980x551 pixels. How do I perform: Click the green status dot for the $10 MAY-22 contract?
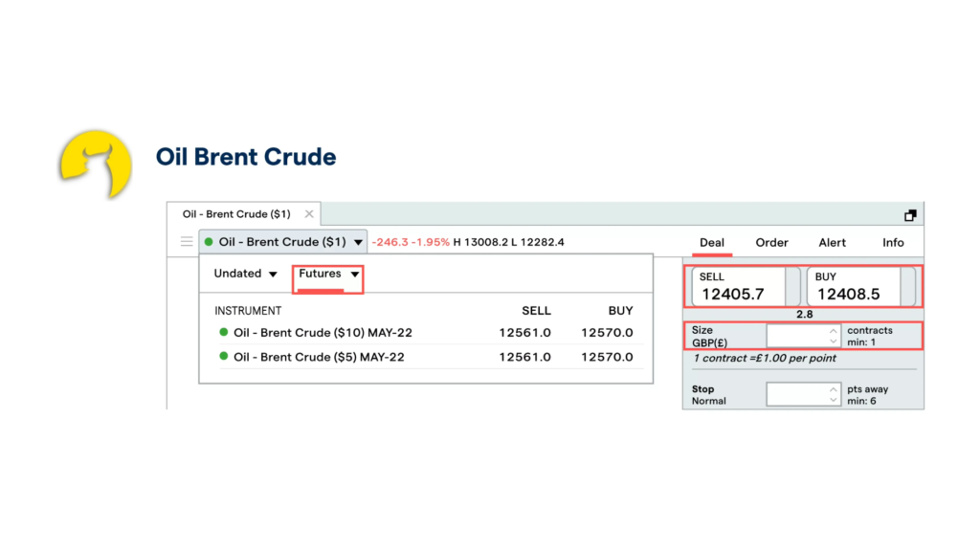pos(224,333)
